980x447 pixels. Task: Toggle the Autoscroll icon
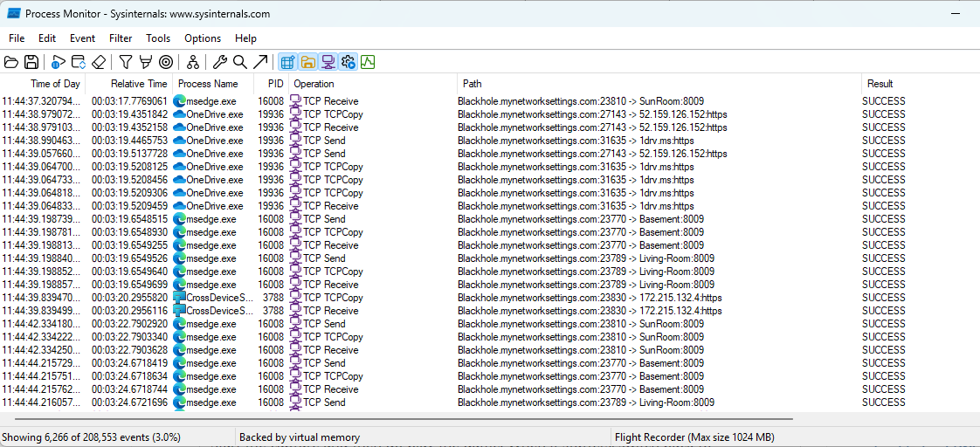78,62
